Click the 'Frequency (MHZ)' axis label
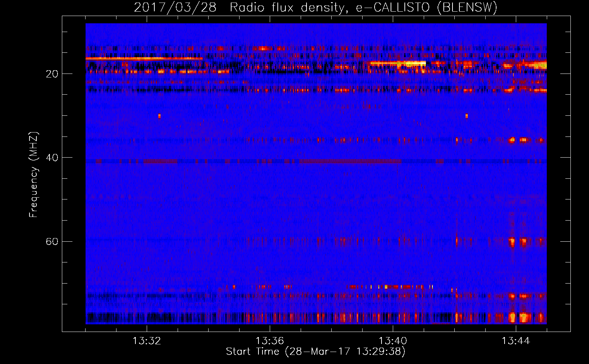Viewport: 589px width, 364px height. (x=33, y=175)
